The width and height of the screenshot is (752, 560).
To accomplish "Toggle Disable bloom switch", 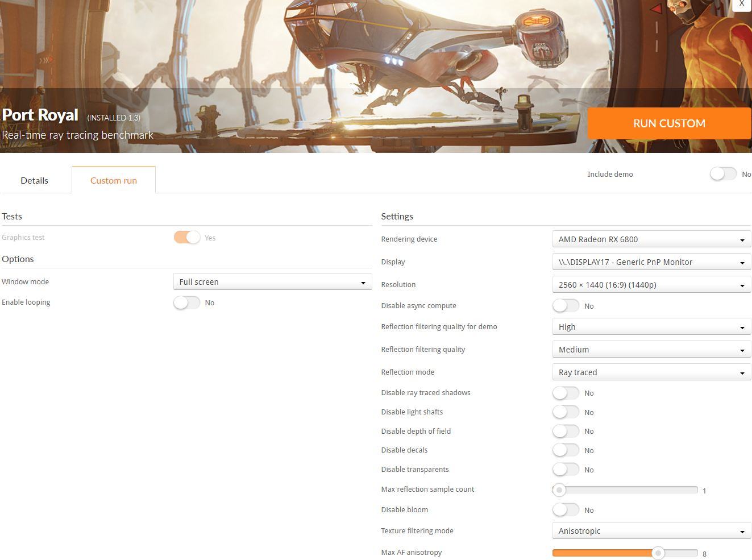I will tap(566, 510).
